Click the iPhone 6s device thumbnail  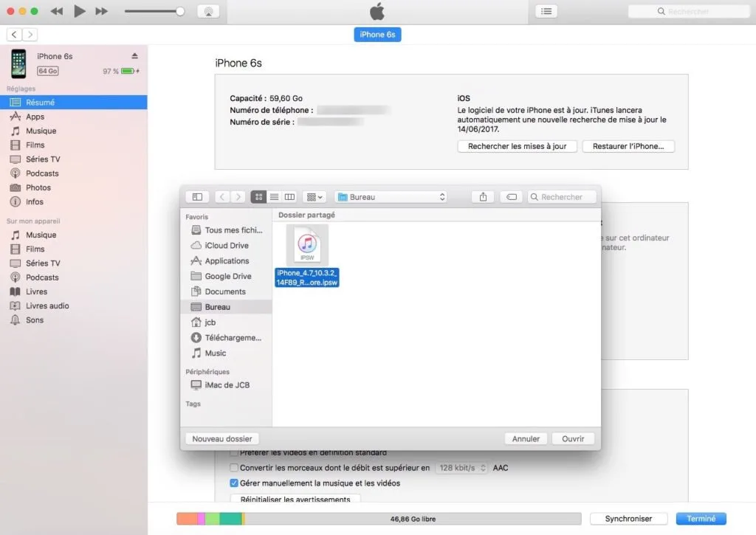pyautogui.click(x=18, y=63)
